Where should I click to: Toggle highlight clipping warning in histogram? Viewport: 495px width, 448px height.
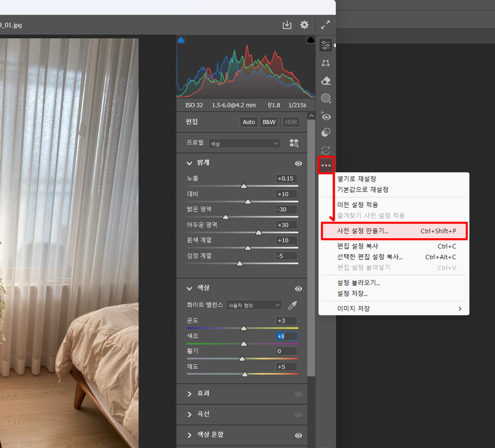click(311, 40)
